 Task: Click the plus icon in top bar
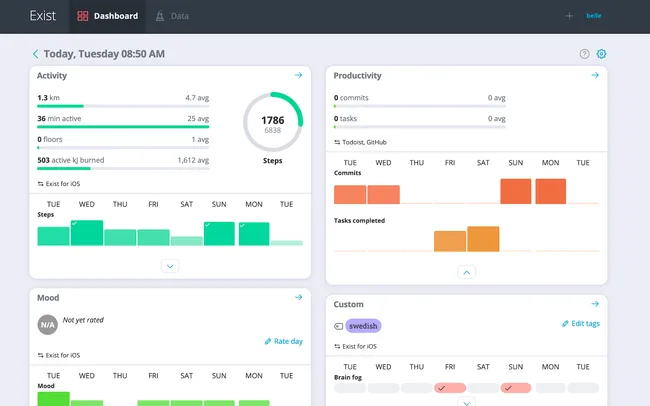[x=569, y=16]
